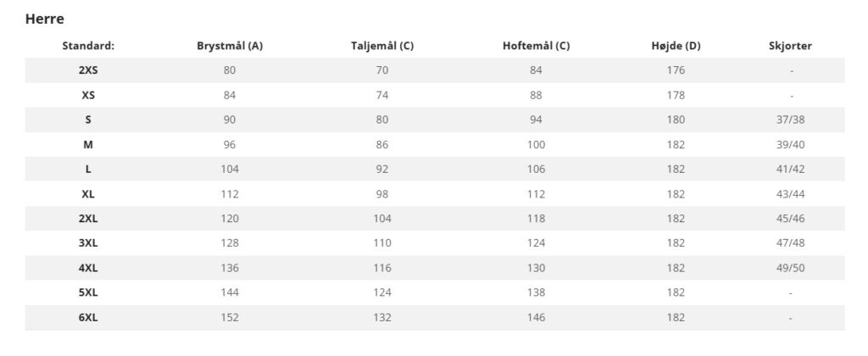Viewport: 868px width, 356px height.
Task: Click shirt size 37/38 cell
Action: [790, 120]
